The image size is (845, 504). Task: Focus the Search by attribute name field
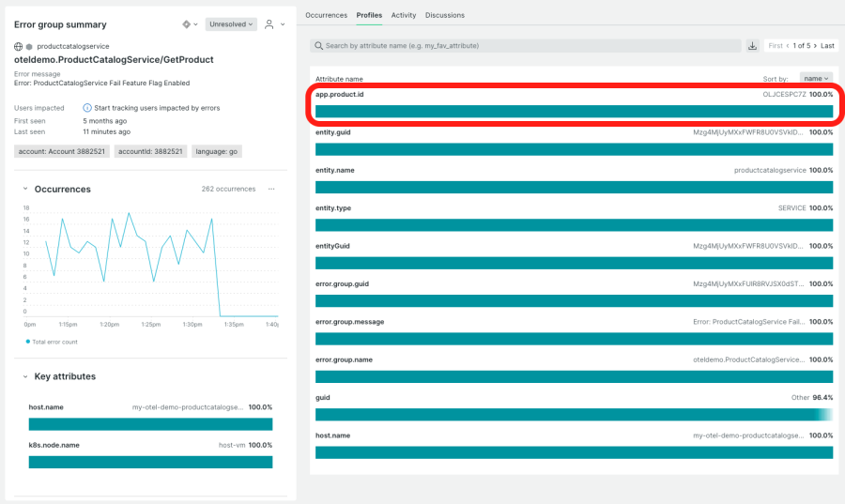526,46
